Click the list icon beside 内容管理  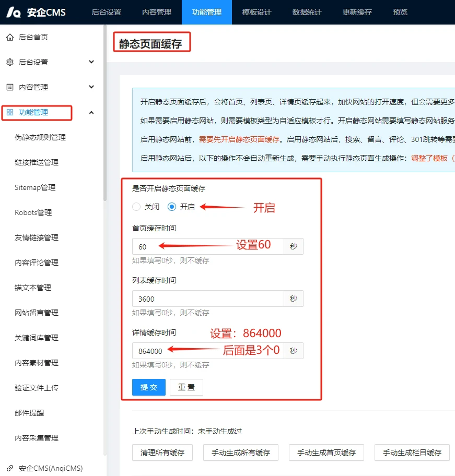10,87
